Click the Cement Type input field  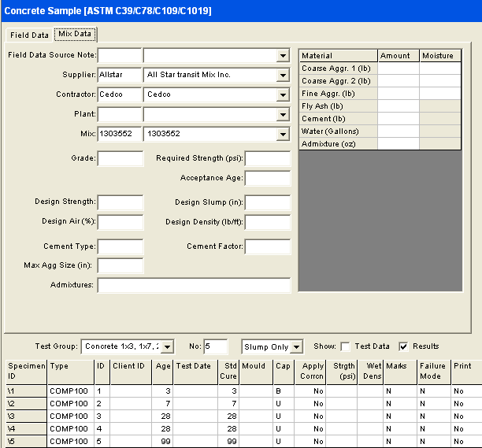(120, 247)
